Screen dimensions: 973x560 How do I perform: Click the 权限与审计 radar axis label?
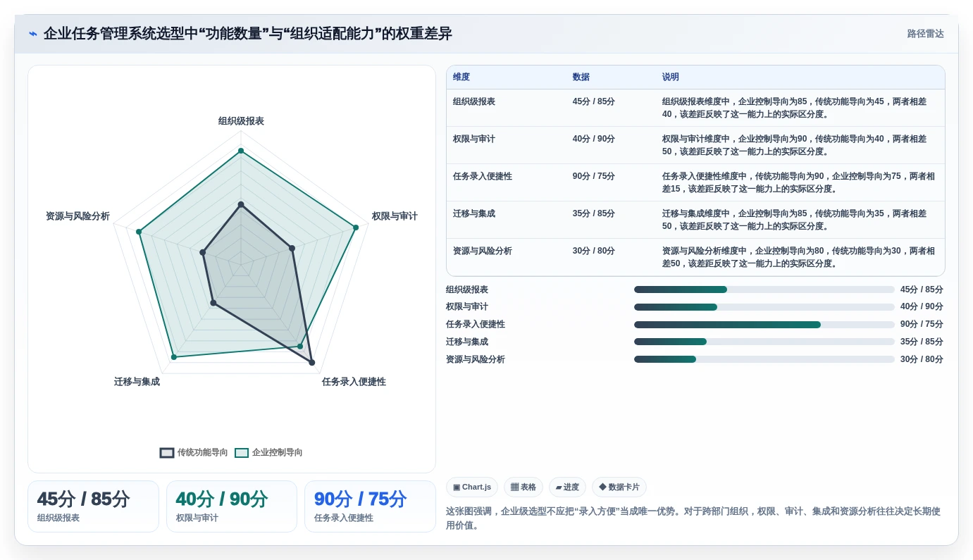(x=395, y=216)
